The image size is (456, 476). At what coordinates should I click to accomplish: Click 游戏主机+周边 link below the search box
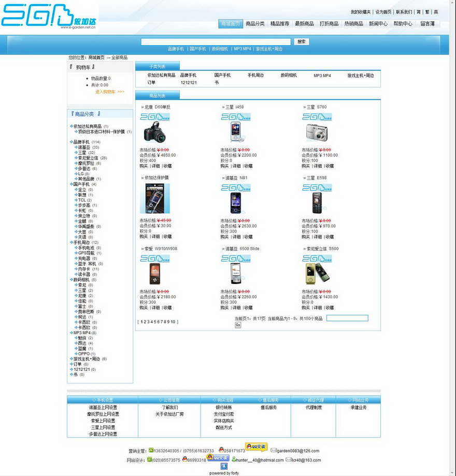point(269,49)
